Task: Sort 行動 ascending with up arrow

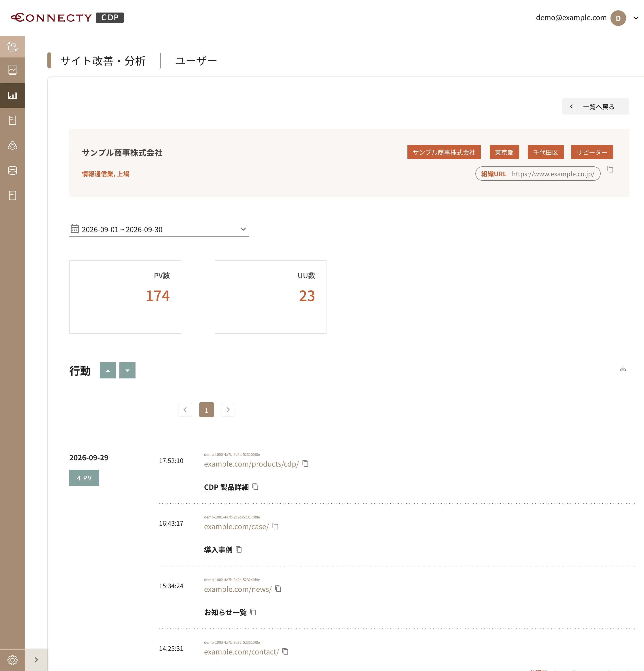Action: coord(108,370)
